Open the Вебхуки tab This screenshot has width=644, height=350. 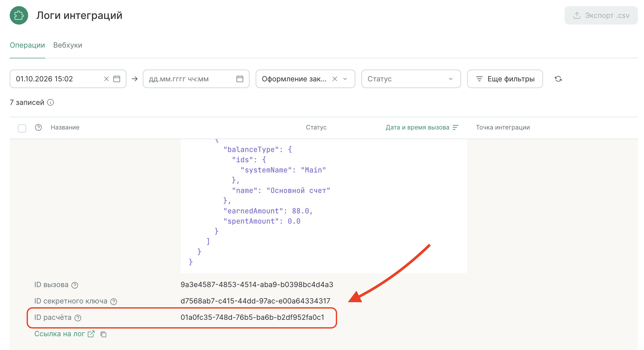click(x=68, y=45)
